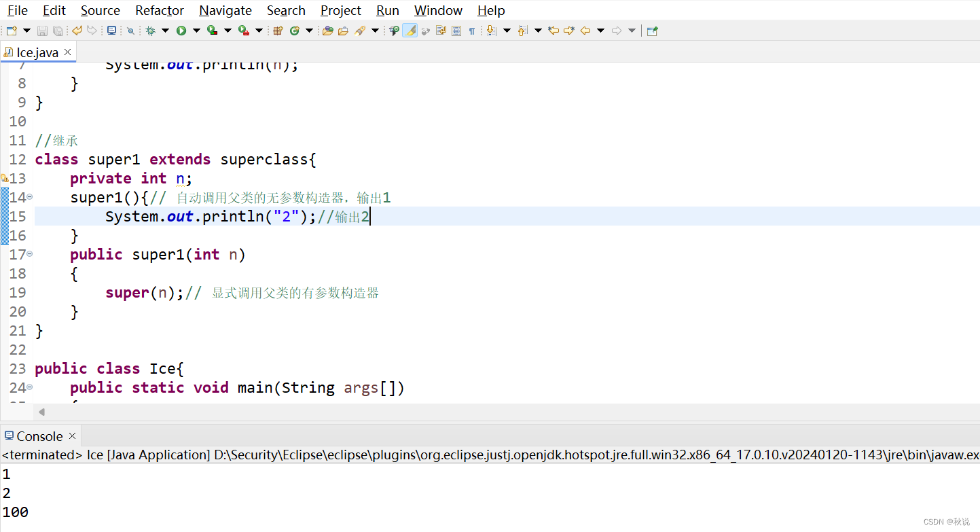This screenshot has width=980, height=532.
Task: Expand the Run dropdown arrow
Action: coord(196,31)
